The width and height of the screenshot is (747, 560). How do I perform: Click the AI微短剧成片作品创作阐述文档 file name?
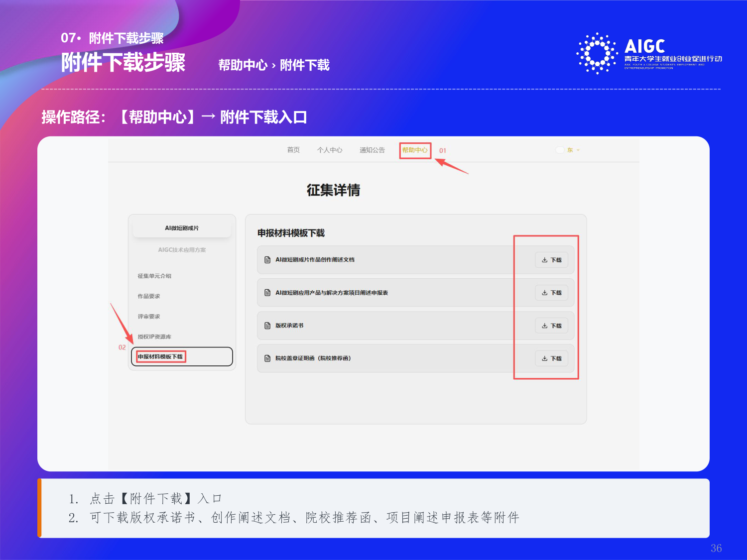315,260
